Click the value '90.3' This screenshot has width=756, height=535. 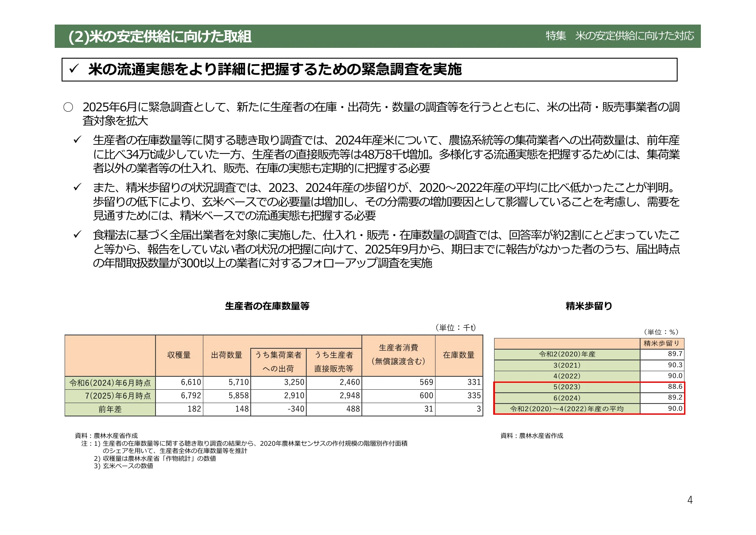click(x=675, y=365)
